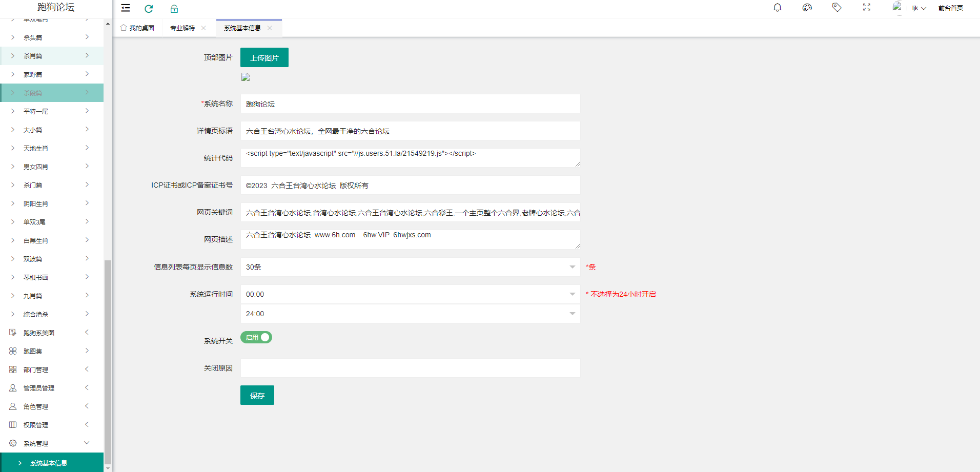Viewport: 980px width, 472px height.
Task: Click the 关闭原因 input field
Action: coord(410,368)
